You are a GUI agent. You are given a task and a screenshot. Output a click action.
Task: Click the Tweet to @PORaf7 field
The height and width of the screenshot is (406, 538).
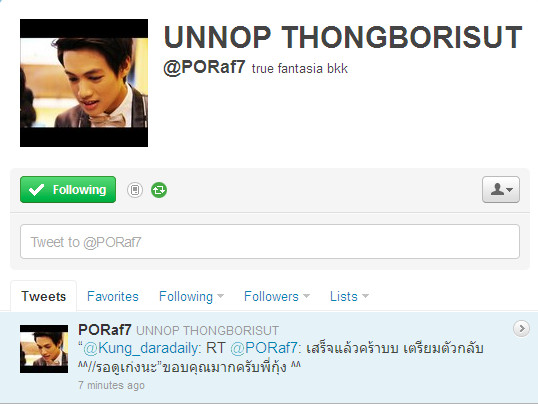[x=270, y=242]
